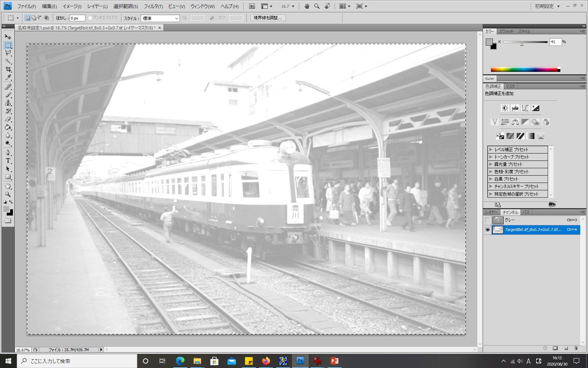The image size is (588, 368).
Task: Select the Crop tool
Action: coord(8,69)
